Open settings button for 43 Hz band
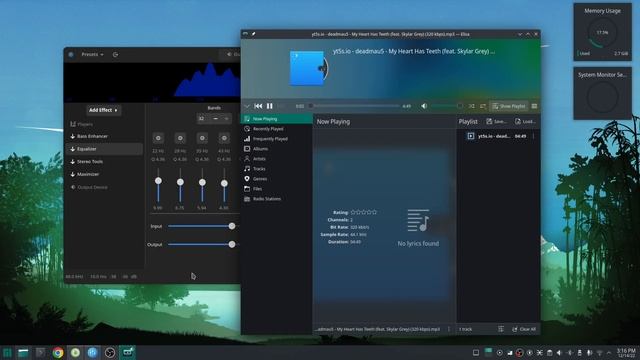The image size is (640, 360). point(224,138)
